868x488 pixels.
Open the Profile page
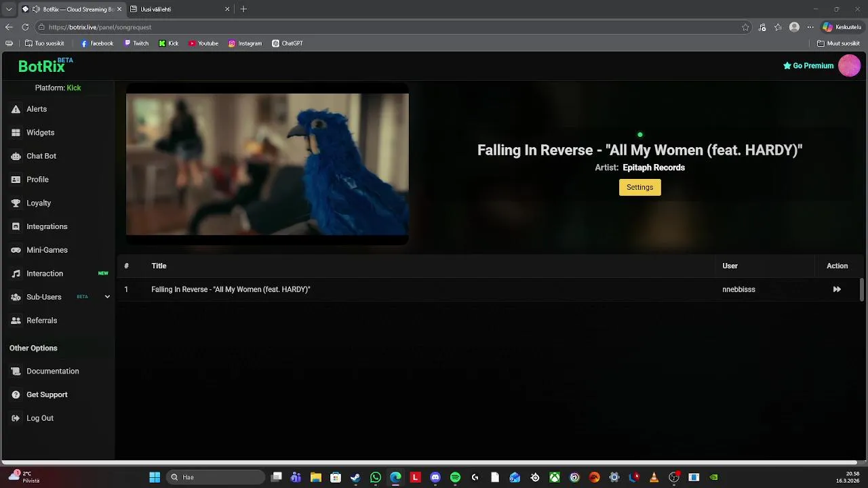pyautogui.click(x=37, y=180)
